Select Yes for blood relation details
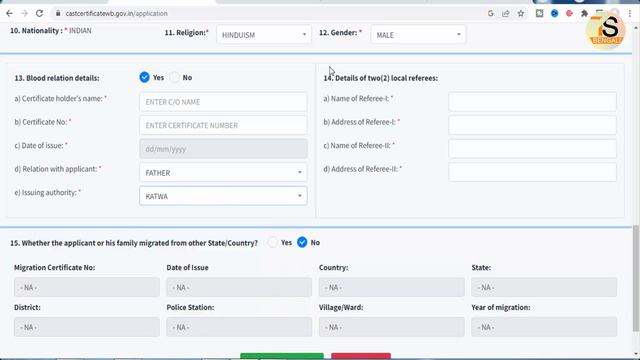Image resolution: width=640 pixels, height=360 pixels. (x=144, y=77)
